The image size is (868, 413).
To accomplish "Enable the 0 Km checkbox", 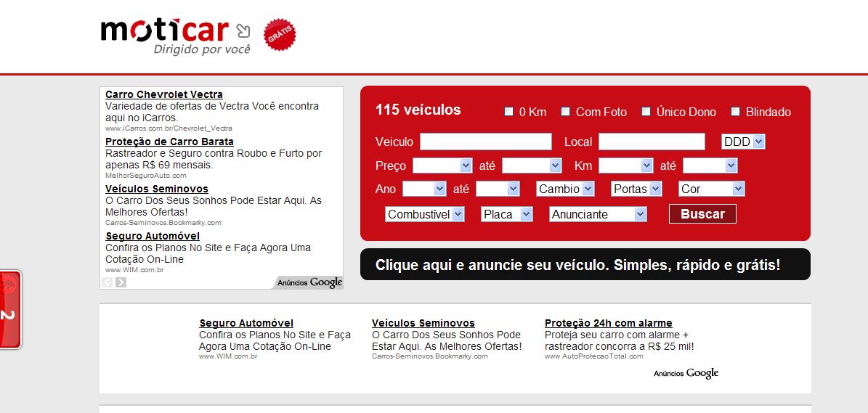I will 508,112.
